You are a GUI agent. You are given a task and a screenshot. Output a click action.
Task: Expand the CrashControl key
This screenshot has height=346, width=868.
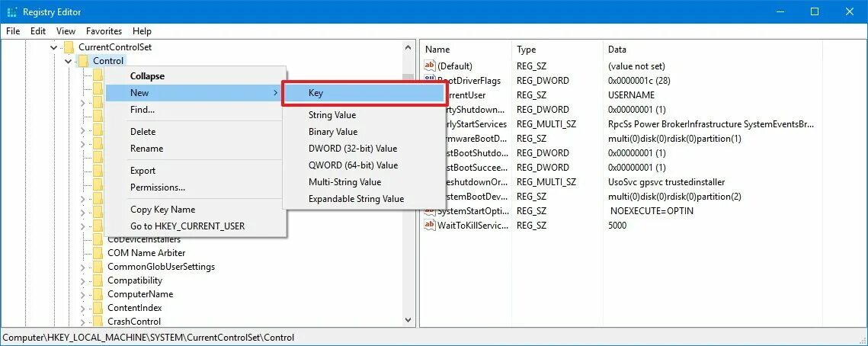tap(83, 322)
